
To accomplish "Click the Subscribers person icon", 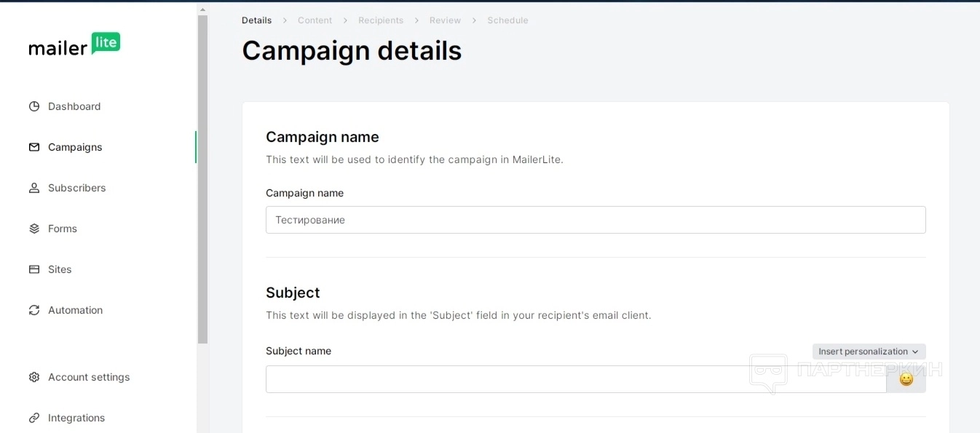I will (x=34, y=188).
